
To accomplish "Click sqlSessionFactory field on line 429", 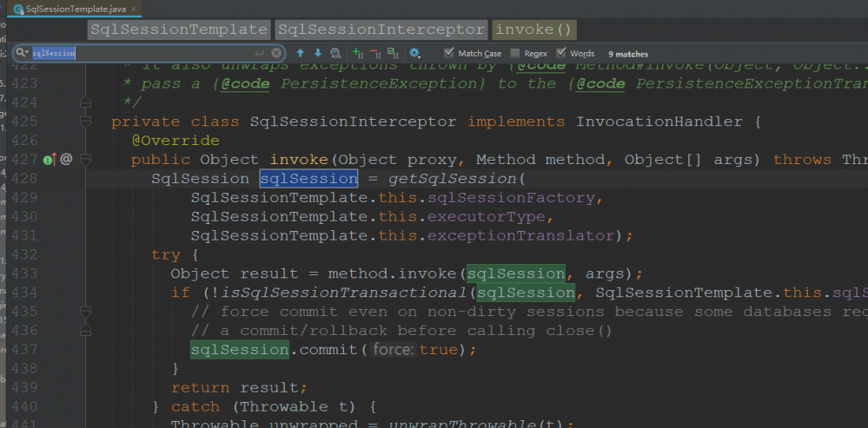I will coord(510,197).
